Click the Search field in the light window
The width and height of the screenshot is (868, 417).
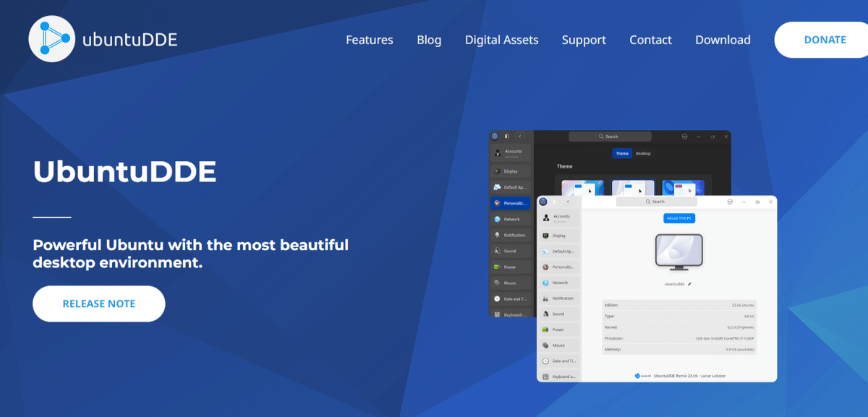657,202
